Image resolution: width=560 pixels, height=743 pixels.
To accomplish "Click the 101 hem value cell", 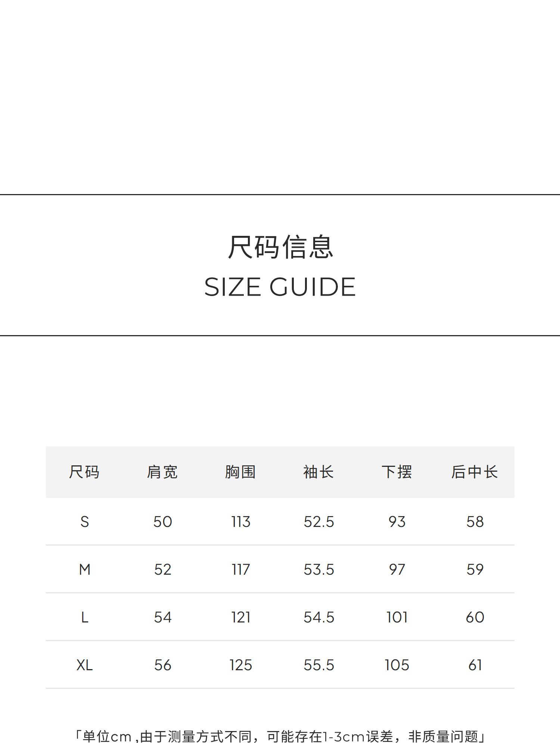I will [397, 617].
